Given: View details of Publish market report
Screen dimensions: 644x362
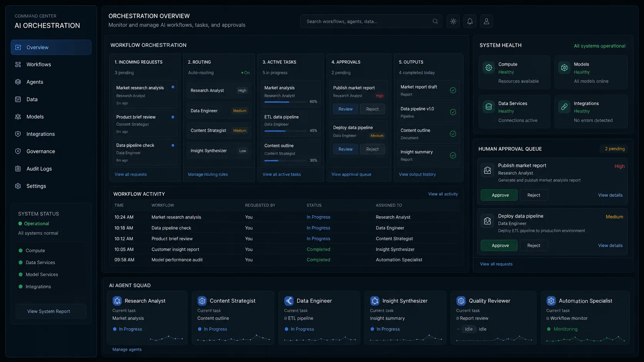Looking at the screenshot, I should coord(610,195).
